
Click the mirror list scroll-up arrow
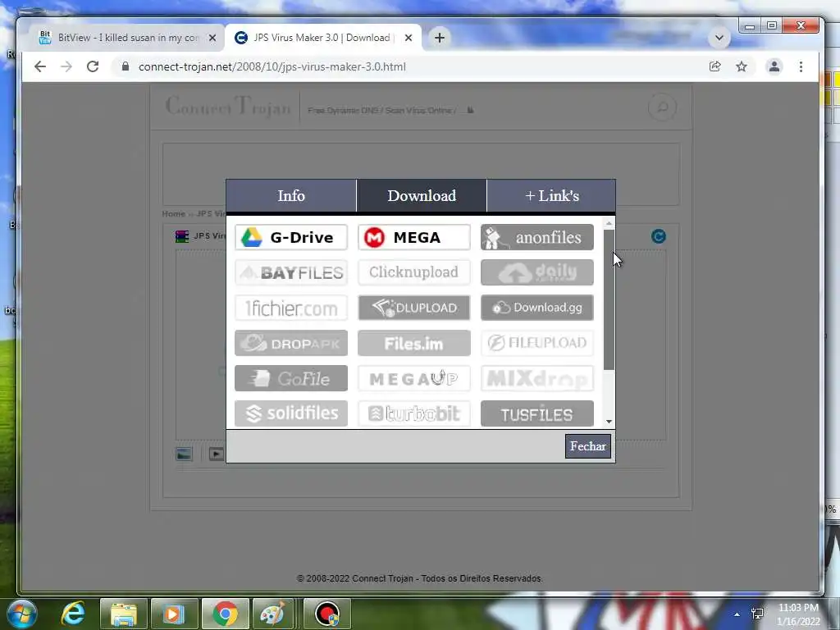point(609,222)
